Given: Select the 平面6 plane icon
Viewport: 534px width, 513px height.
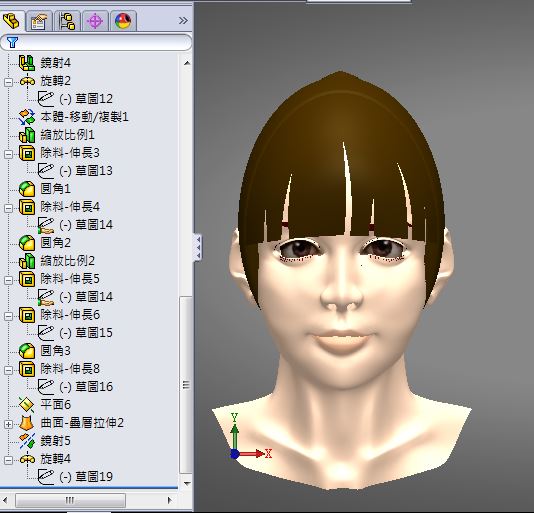Looking at the screenshot, I should (x=27, y=405).
